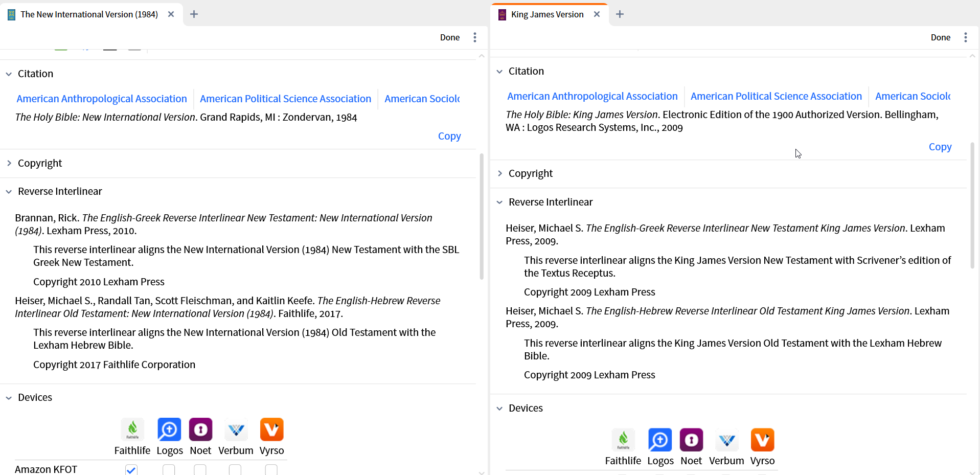Click the Verbum icon in the KJV Devices table
This screenshot has width=980, height=475.
(x=727, y=440)
